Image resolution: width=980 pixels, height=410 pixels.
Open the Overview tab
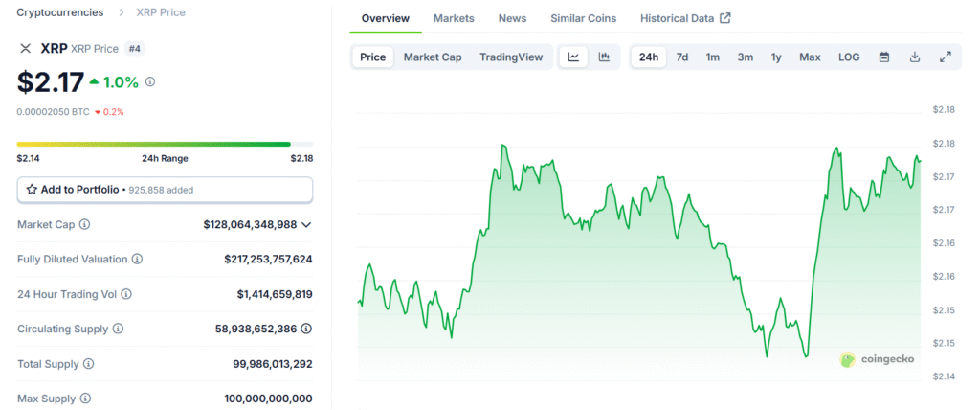(x=386, y=18)
